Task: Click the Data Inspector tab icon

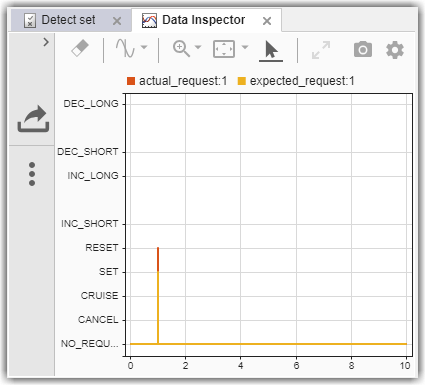Action: pyautogui.click(x=149, y=20)
